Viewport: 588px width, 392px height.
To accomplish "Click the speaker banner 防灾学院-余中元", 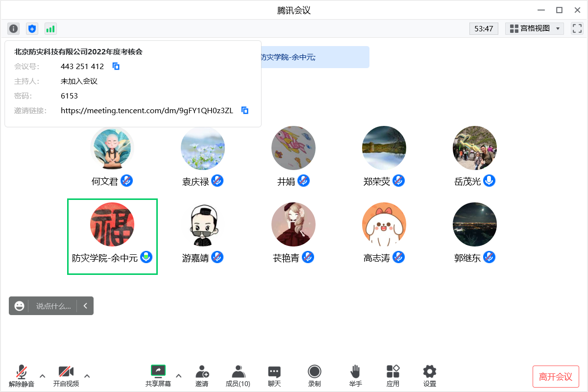I will (288, 57).
